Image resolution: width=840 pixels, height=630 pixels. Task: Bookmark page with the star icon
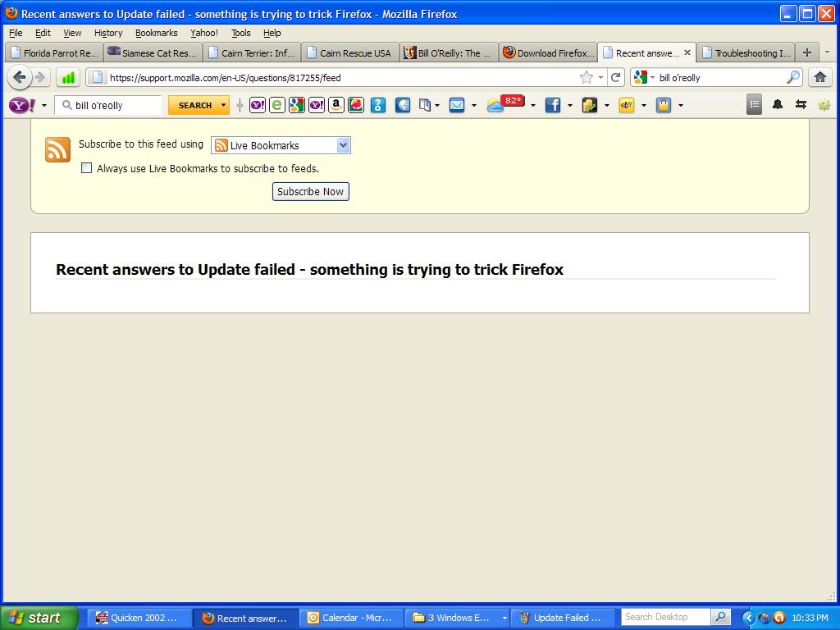coord(587,78)
